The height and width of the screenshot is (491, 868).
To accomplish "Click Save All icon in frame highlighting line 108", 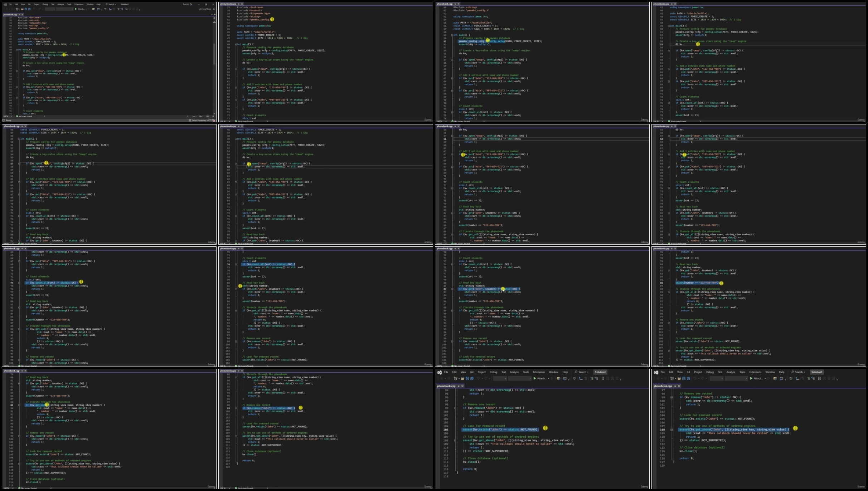I will (x=688, y=378).
